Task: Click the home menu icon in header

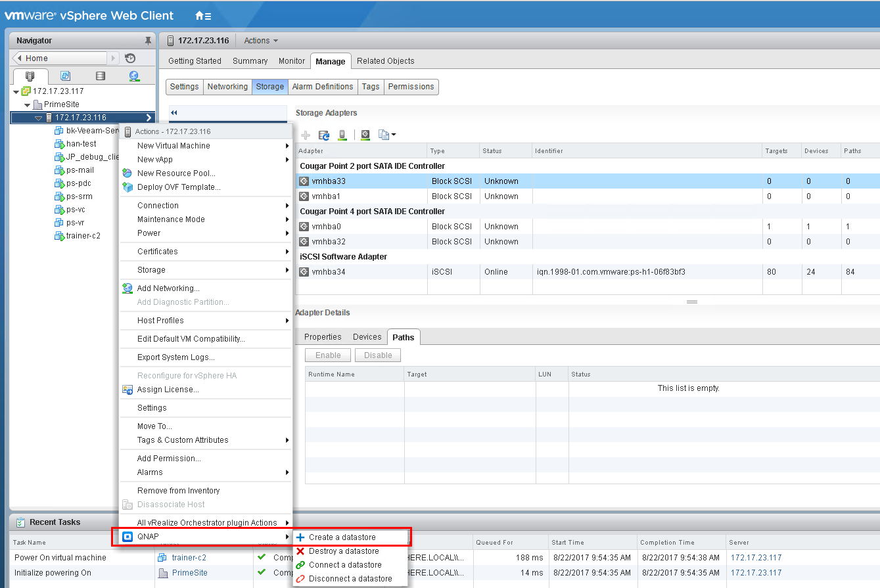Action: pyautogui.click(x=203, y=15)
